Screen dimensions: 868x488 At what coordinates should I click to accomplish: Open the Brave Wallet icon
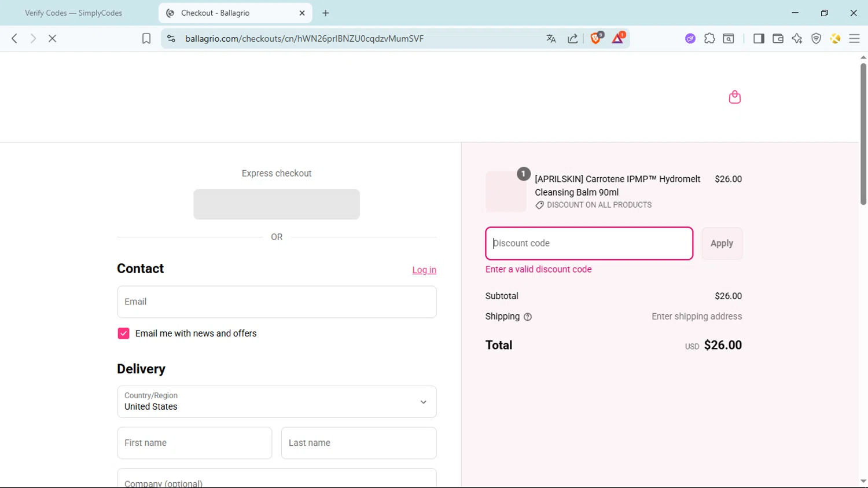(778, 38)
